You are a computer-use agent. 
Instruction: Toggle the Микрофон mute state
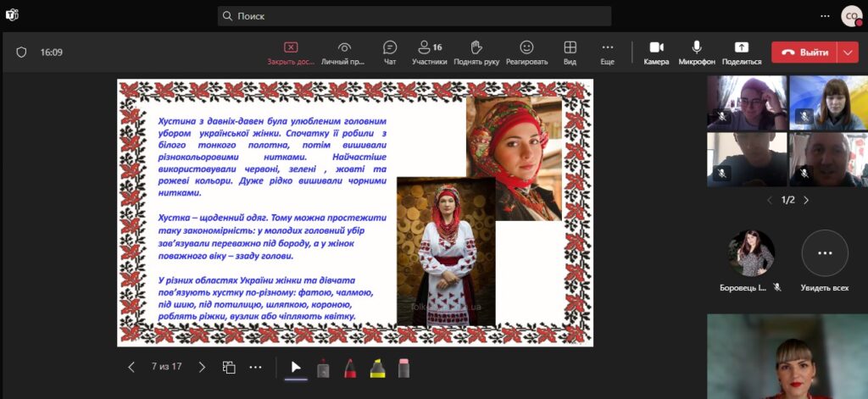coord(697,53)
